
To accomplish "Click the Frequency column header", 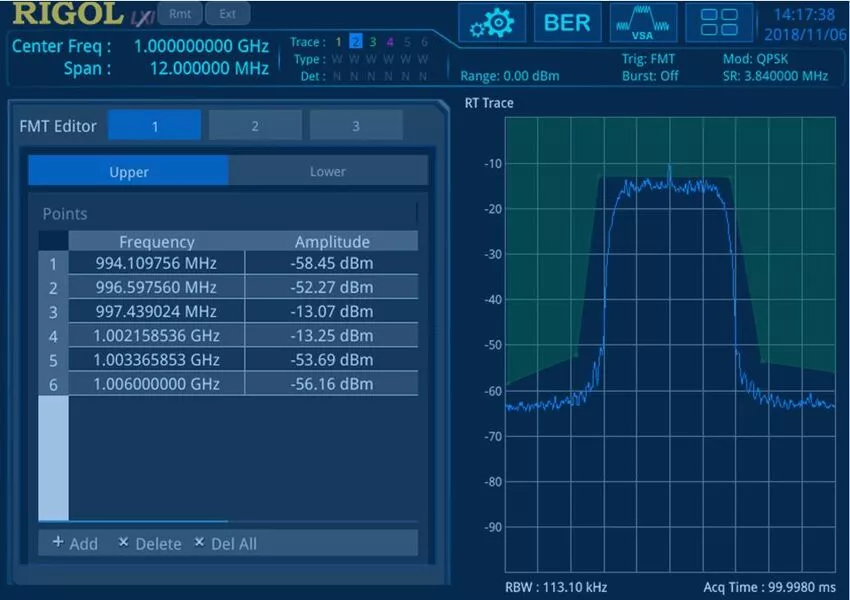I will pos(157,241).
